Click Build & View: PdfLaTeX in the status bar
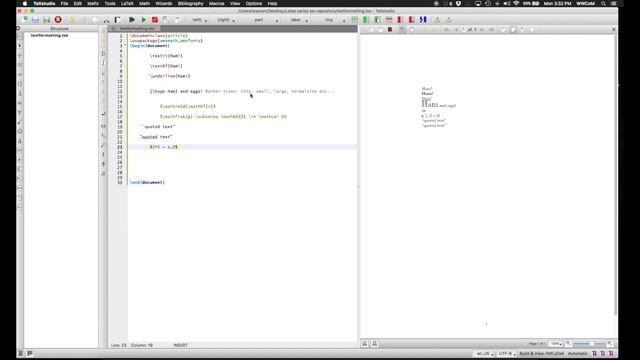Screen dimensions: 640x360 point(541,353)
